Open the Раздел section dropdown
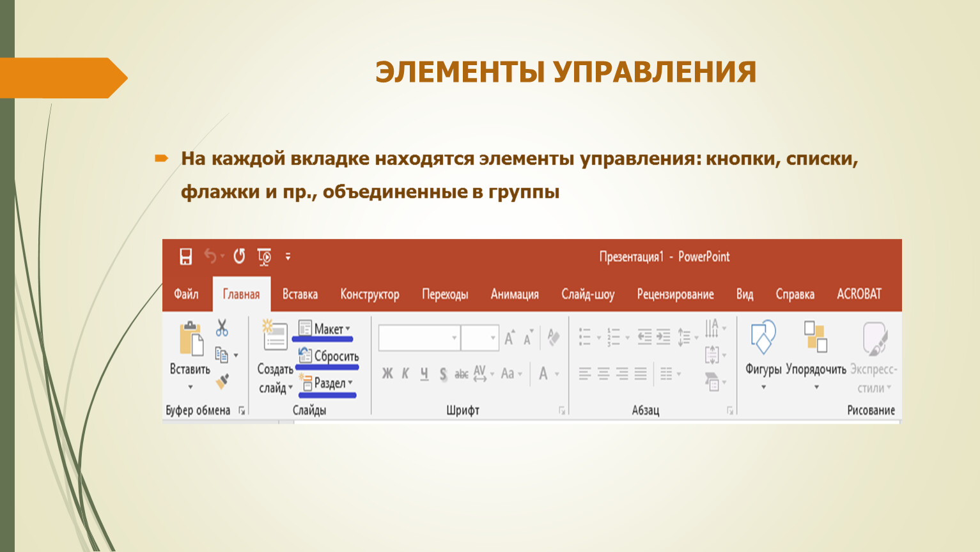980x552 pixels. (327, 383)
